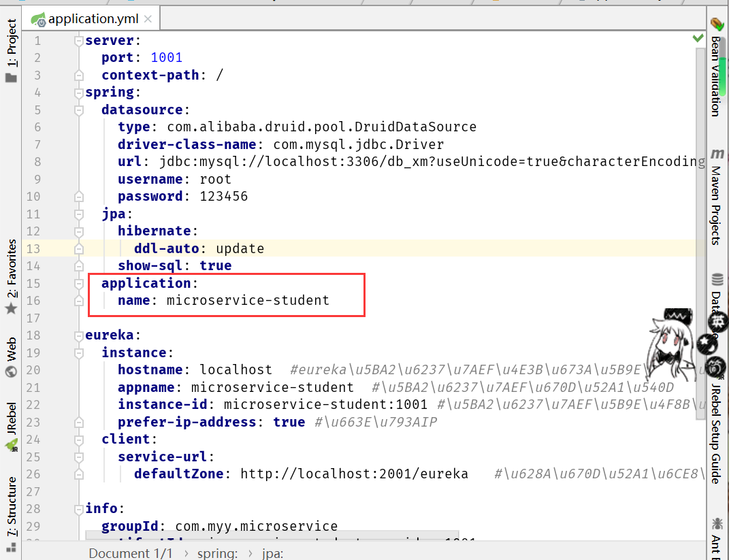
Task: Collapse the service-url block fold marker
Action: 78,457
